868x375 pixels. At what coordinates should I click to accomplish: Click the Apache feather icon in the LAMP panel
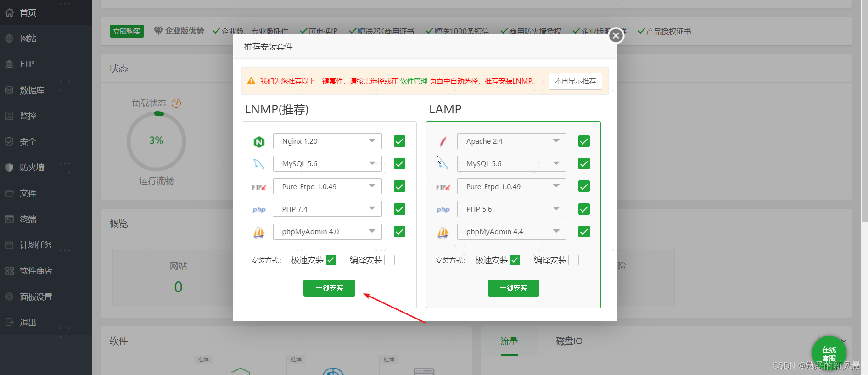[443, 141]
